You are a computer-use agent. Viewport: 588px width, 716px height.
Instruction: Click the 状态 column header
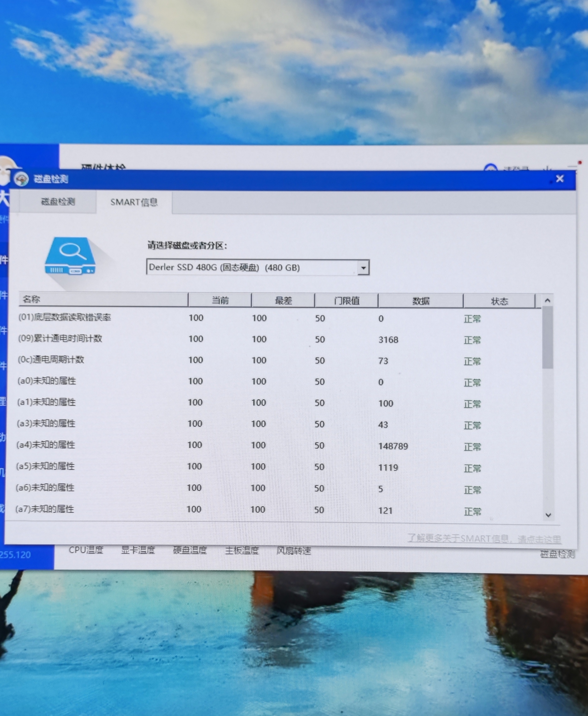[499, 302]
